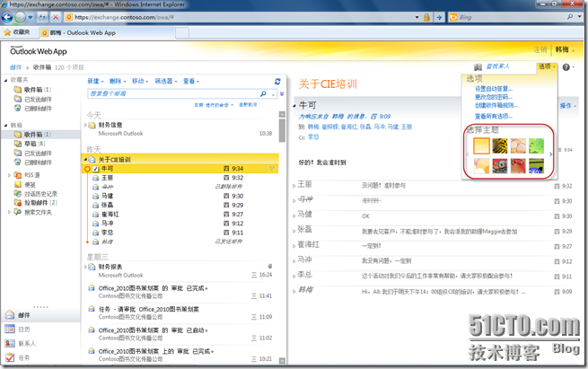Screen dimensions: 588x369
Task: Click into the mailbox search input field
Action: (x=173, y=93)
